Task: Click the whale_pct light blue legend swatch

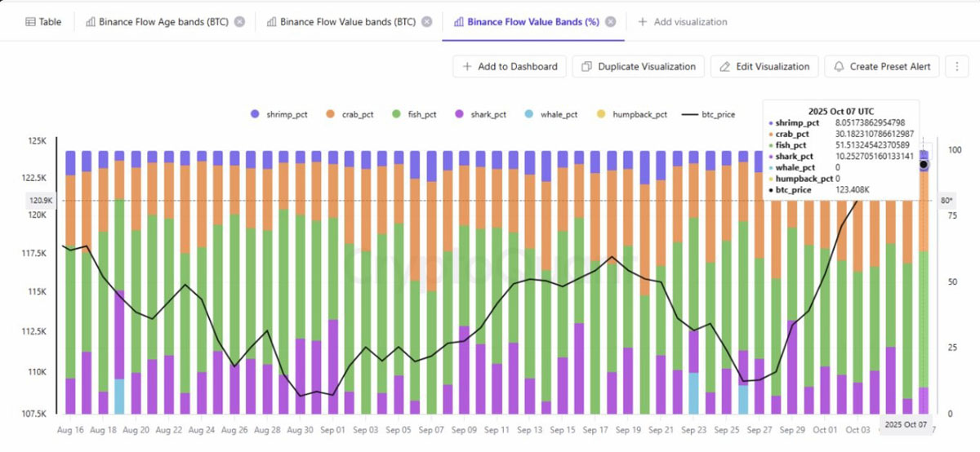Action: click(531, 115)
